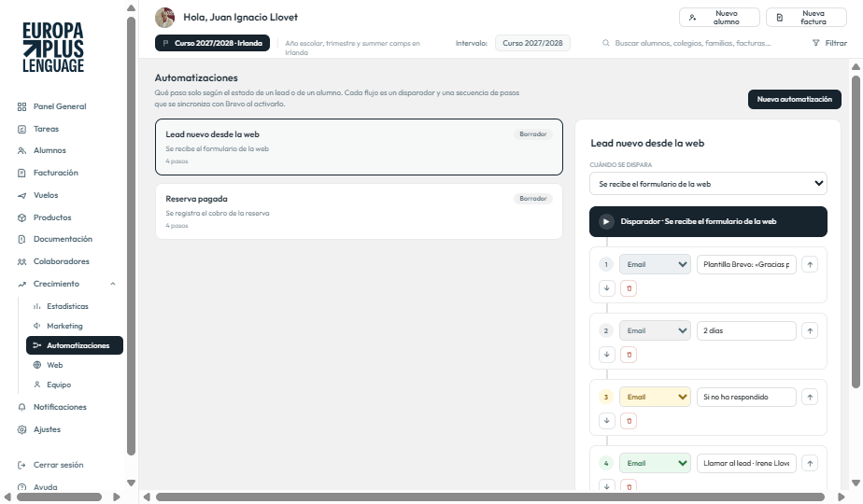Click the Borrador badge on Lead nuevo

coord(532,134)
